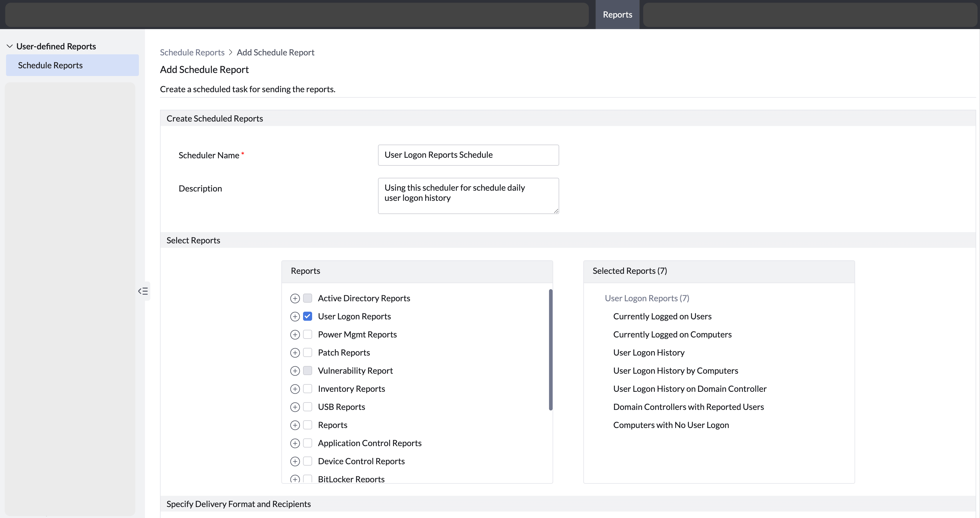Click the Application Control Reports label

click(x=369, y=443)
